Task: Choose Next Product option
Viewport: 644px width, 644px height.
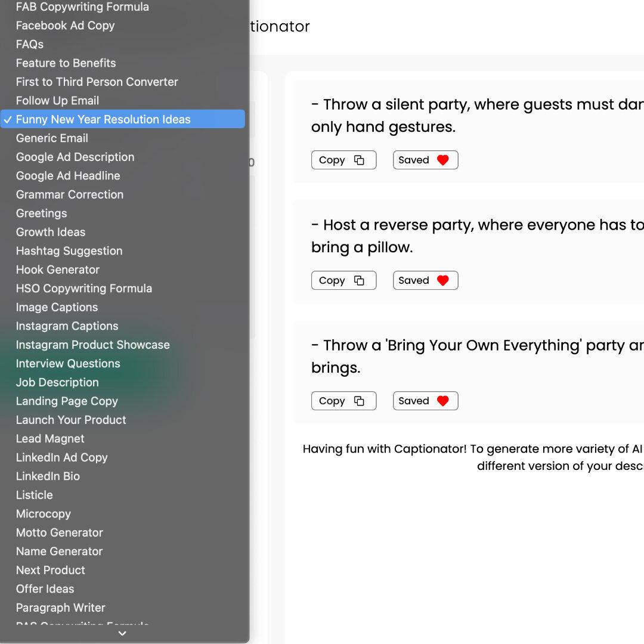Action: point(123,570)
